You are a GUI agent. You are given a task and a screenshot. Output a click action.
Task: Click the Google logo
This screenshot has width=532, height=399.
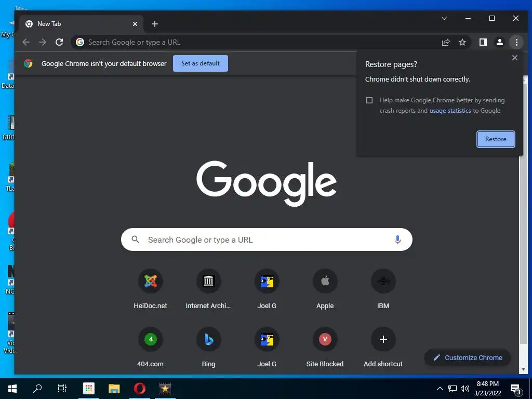pyautogui.click(x=267, y=183)
